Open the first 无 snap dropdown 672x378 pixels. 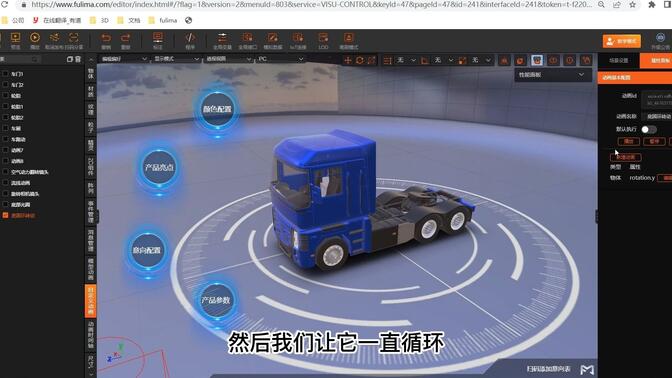click(405, 60)
